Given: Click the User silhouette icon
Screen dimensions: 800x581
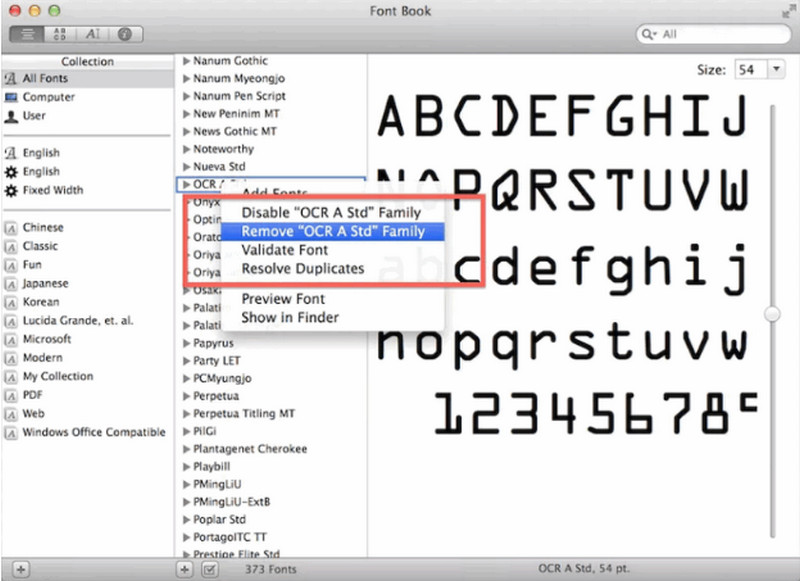Looking at the screenshot, I should tap(11, 116).
